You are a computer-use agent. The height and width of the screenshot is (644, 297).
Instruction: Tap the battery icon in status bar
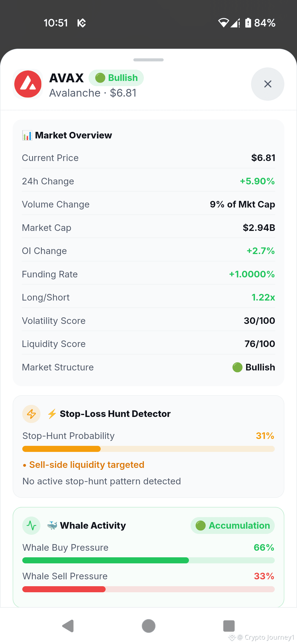(248, 23)
